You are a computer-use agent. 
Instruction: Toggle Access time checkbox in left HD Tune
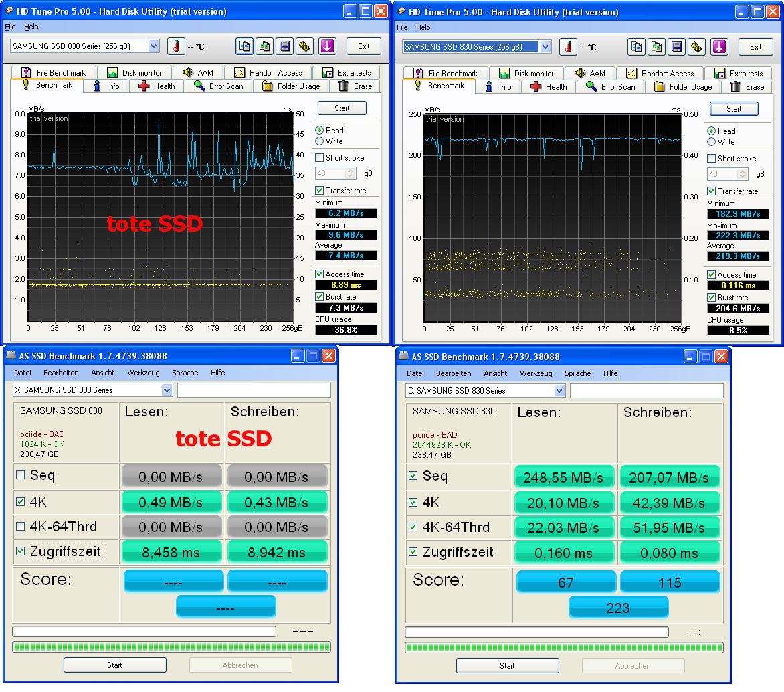click(320, 274)
